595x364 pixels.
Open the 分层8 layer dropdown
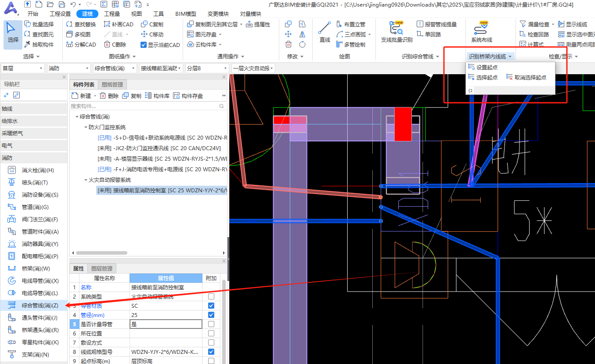(x=207, y=68)
